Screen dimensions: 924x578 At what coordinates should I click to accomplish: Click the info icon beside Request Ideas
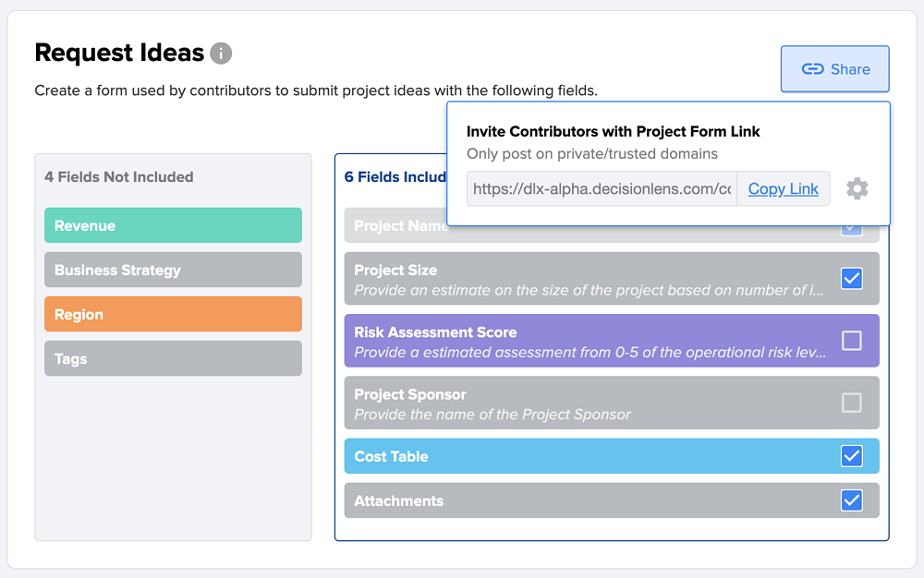click(221, 54)
